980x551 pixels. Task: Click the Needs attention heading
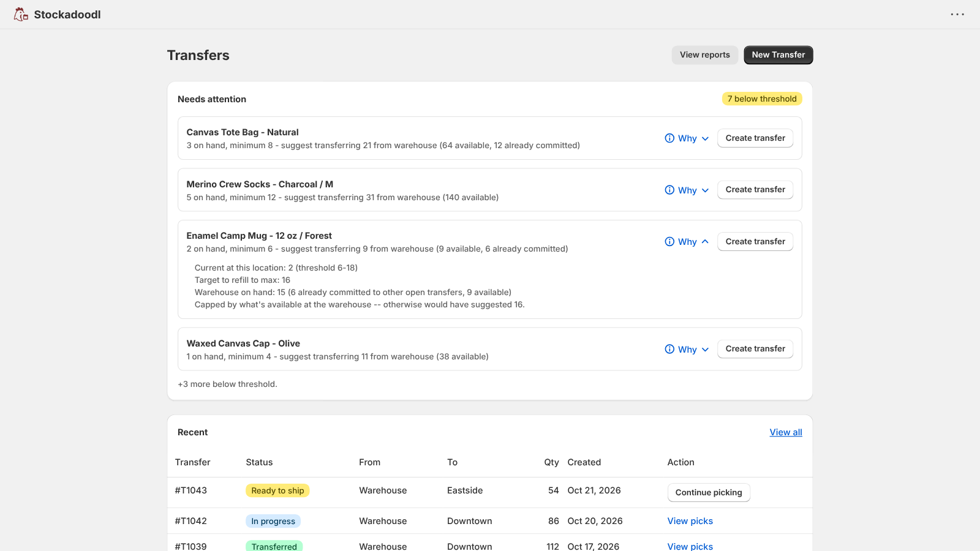tap(212, 99)
